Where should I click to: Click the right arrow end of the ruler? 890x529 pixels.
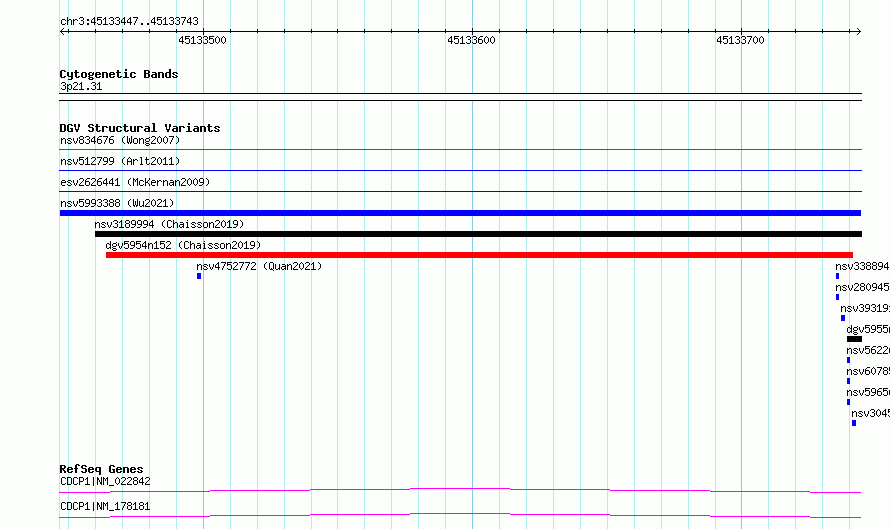(x=858, y=31)
